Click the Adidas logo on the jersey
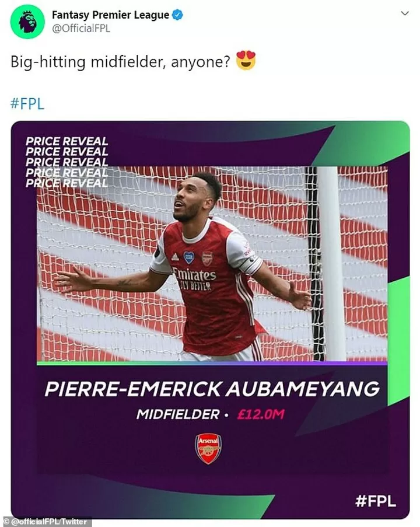 click(x=175, y=257)
